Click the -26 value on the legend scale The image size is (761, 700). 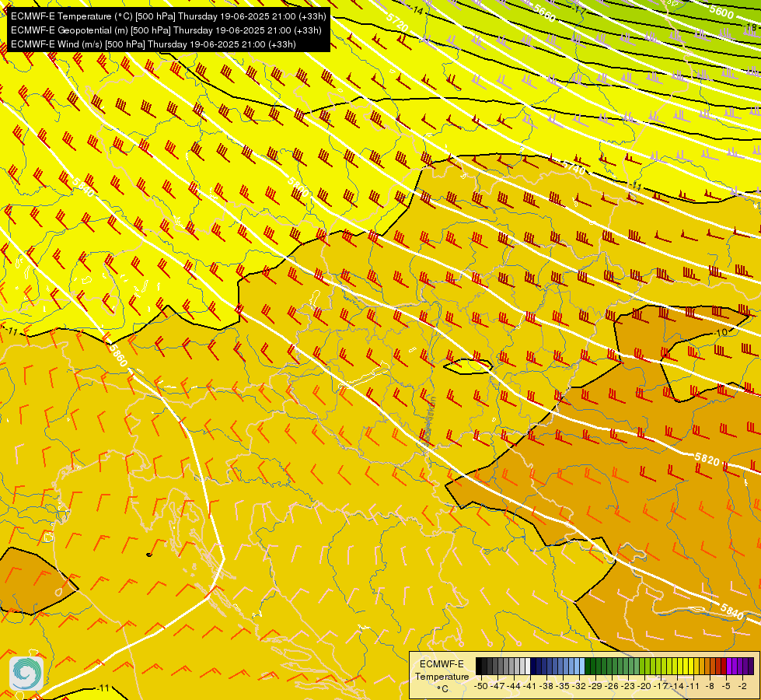click(x=612, y=686)
